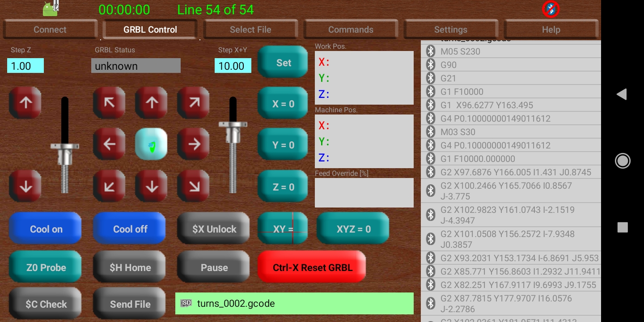Open the Settings tab

pos(451,30)
